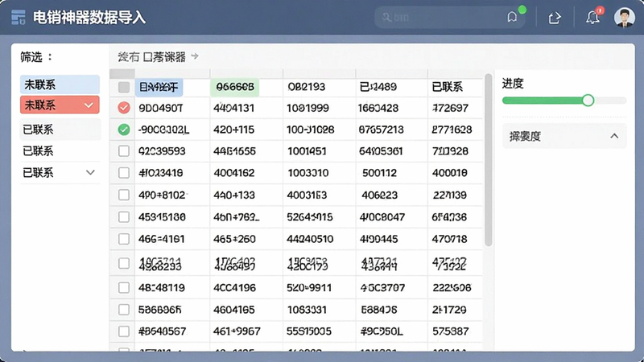Click the green highlighted 966608 header cell
644x362 pixels.
click(234, 87)
